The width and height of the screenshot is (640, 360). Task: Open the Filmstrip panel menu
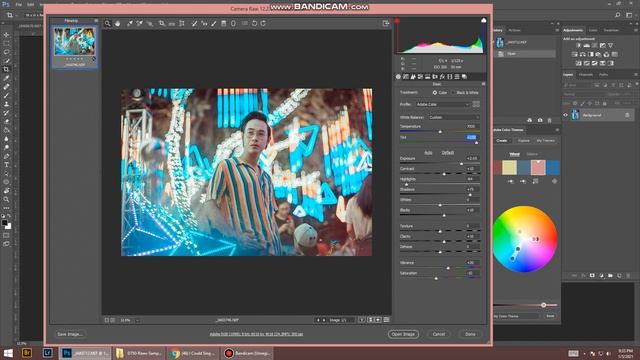pos(96,20)
